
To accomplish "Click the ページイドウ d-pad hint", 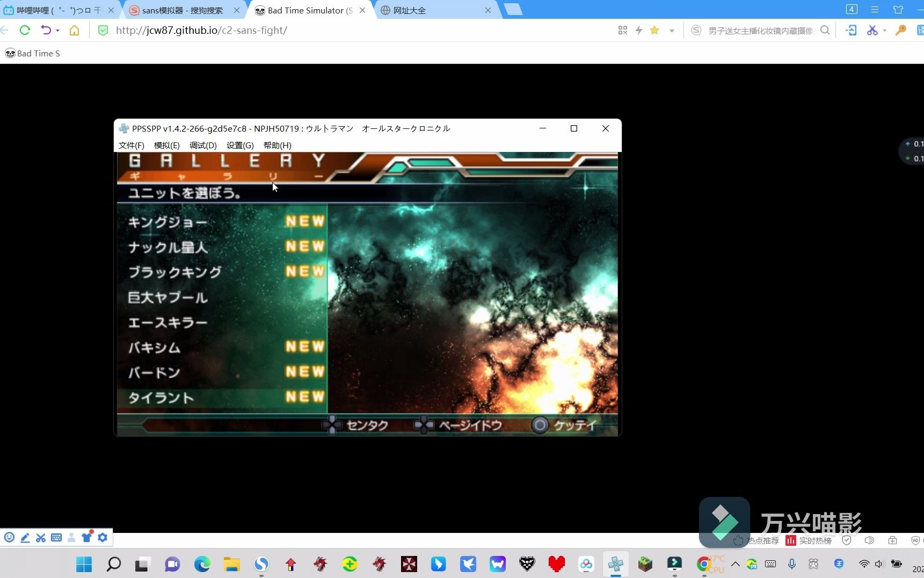I will click(x=458, y=425).
